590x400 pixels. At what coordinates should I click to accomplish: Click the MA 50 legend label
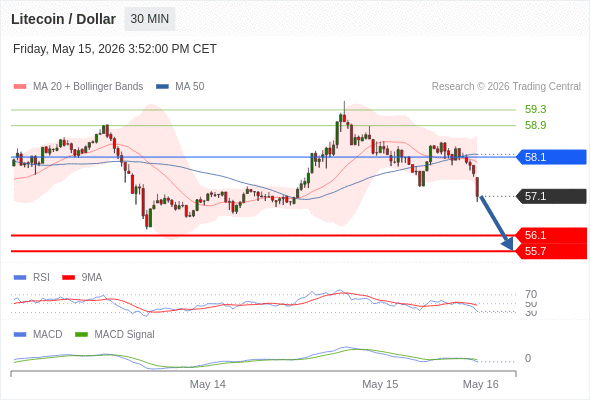pos(190,87)
